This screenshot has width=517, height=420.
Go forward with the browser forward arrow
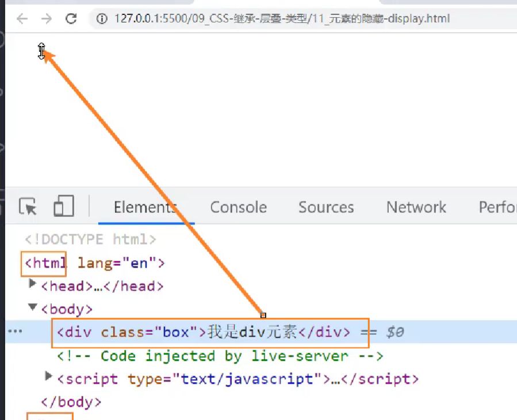[x=47, y=19]
